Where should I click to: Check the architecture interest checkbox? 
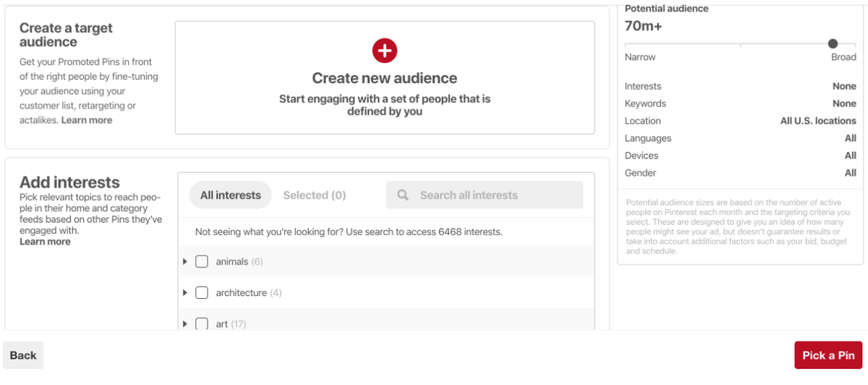[x=202, y=292]
